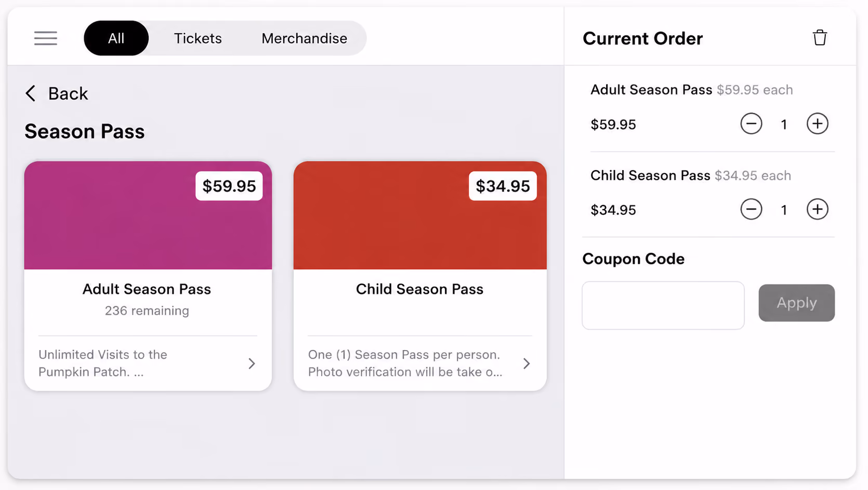868x490 pixels.
Task: Select the $59.95 price badge
Action: 229,186
